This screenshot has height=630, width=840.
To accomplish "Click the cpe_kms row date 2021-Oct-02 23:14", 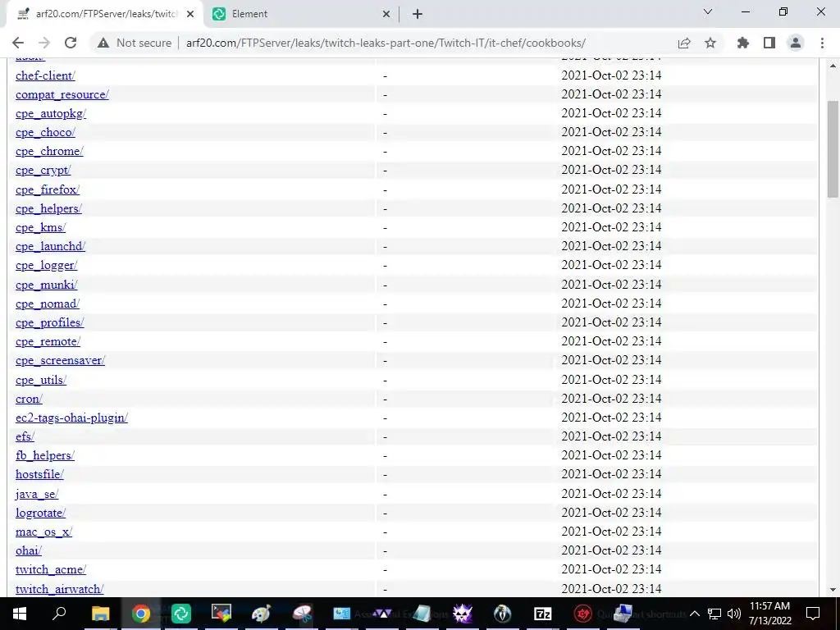I will 611,227.
